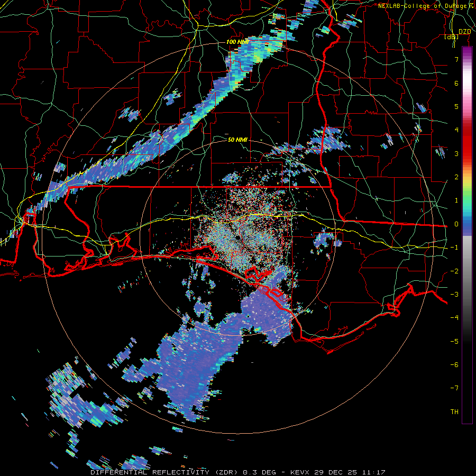Click the 50 NMI range ring label
This screenshot has height=476, width=476.
click(x=237, y=140)
